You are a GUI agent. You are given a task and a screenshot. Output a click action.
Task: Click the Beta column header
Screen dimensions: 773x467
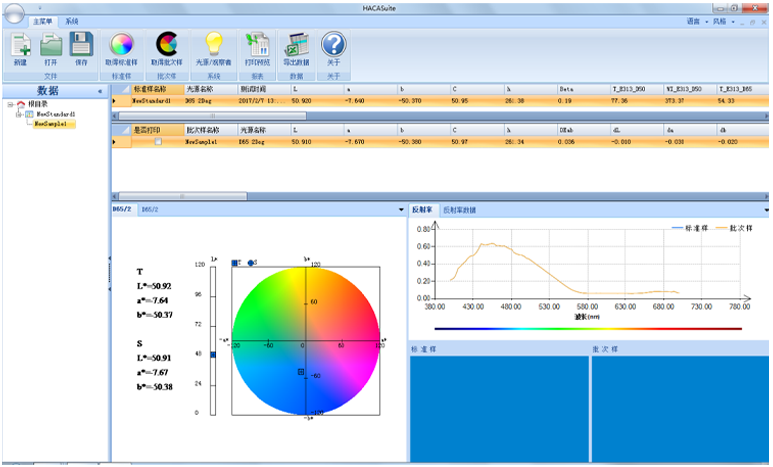[x=584, y=89]
